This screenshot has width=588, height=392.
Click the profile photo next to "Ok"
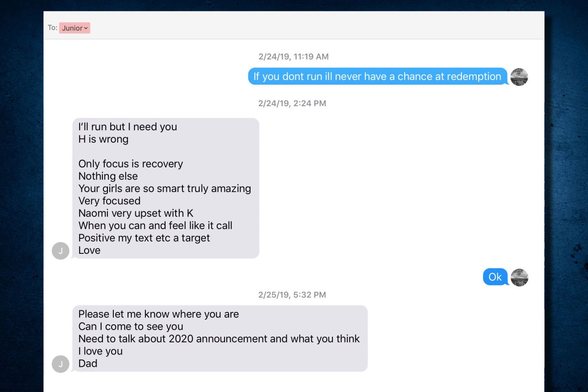pos(519,277)
